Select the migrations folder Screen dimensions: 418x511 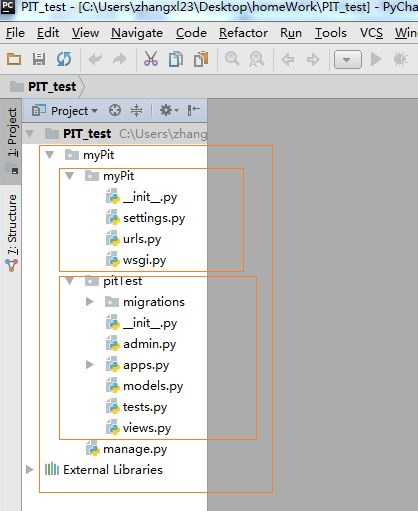pos(154,302)
